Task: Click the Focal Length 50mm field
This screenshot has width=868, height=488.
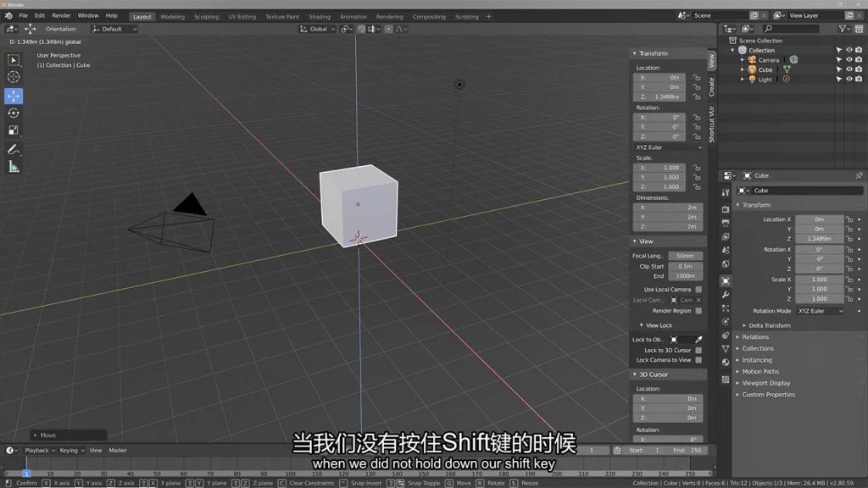Action: click(685, 256)
